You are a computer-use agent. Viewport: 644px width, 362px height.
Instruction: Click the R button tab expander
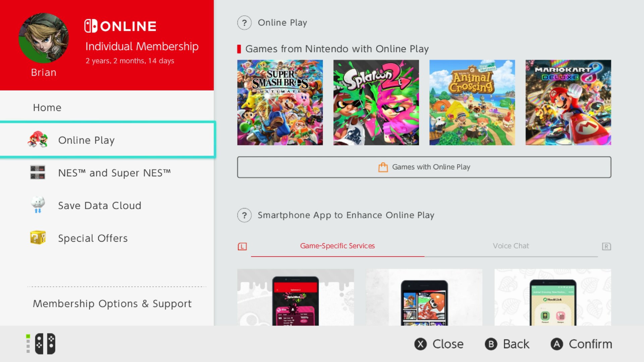(x=606, y=246)
